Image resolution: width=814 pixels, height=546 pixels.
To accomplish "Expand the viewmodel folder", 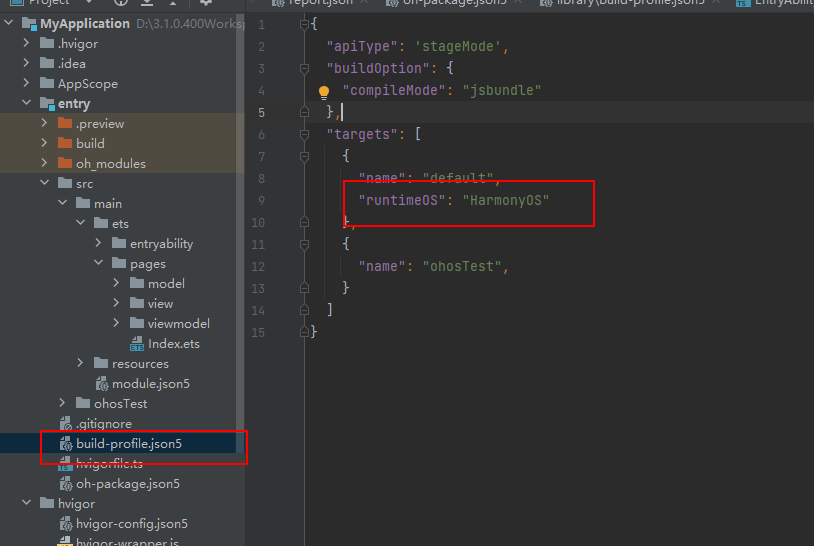I will 116,323.
